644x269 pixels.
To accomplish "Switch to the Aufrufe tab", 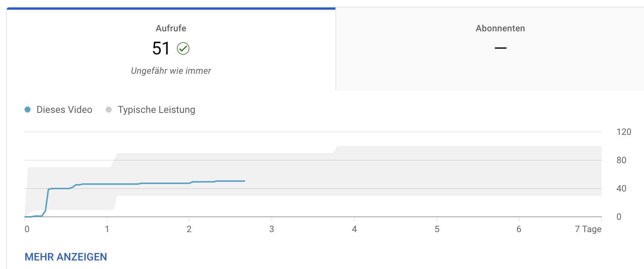I will (171, 28).
